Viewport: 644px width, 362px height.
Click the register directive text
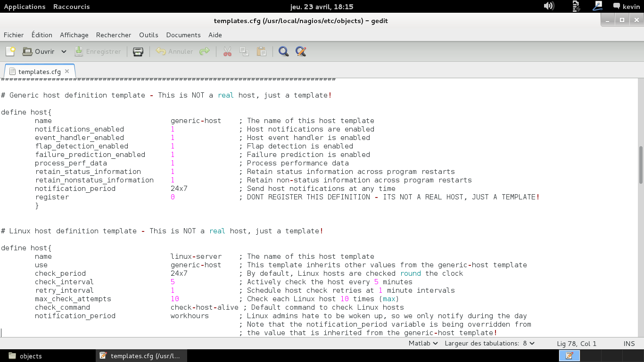coord(52,197)
